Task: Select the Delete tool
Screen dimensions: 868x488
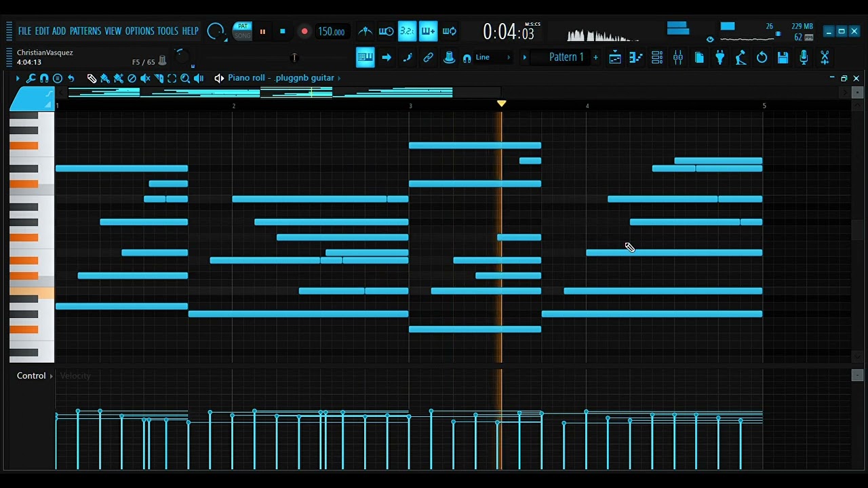Action: (x=132, y=79)
